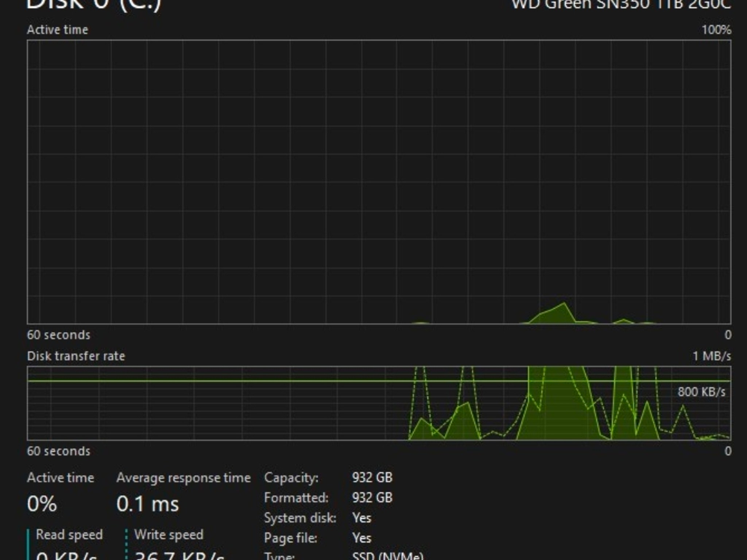The width and height of the screenshot is (747, 560).
Task: Click the 'Read speed' label
Action: coord(69,534)
